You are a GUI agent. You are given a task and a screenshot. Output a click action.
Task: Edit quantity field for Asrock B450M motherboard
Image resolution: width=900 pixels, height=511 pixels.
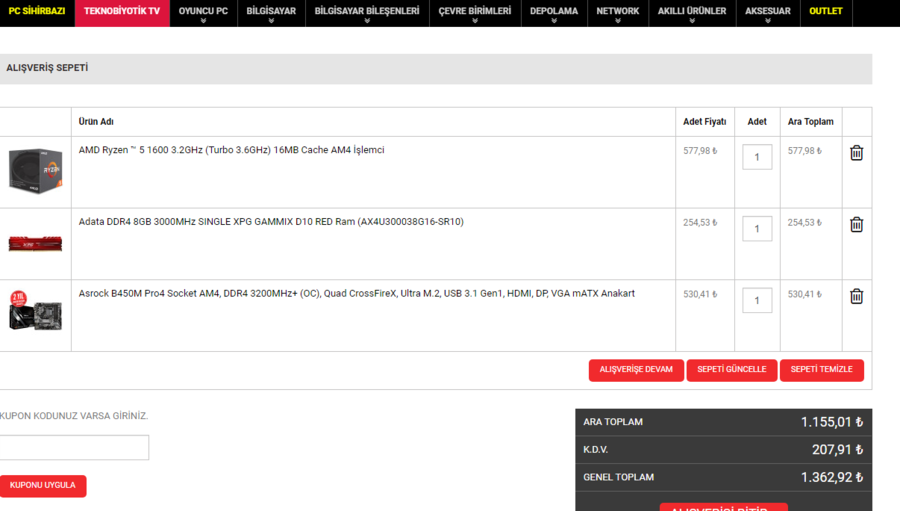[757, 300]
